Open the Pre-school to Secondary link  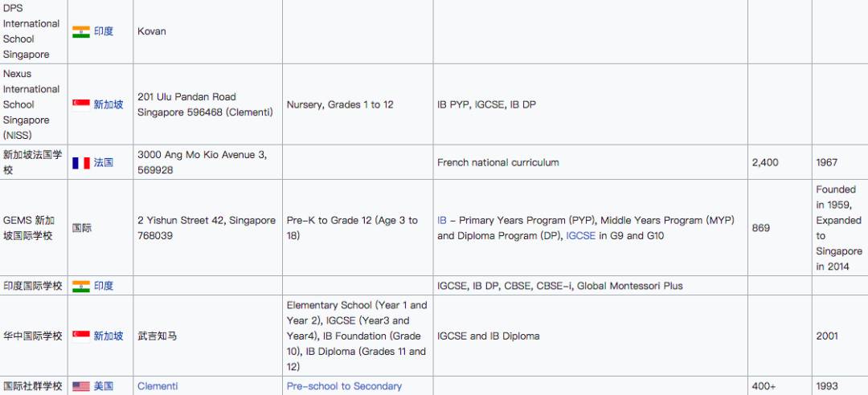tap(344, 386)
